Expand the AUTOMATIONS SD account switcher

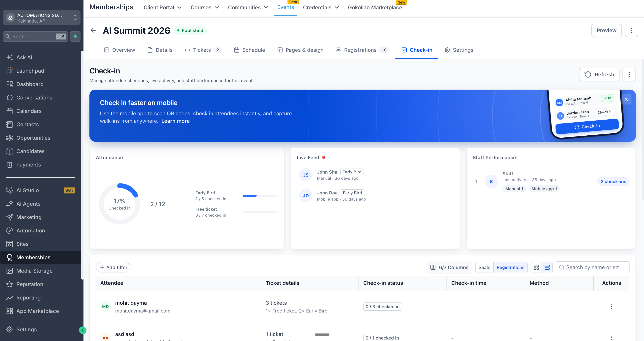tap(42, 18)
